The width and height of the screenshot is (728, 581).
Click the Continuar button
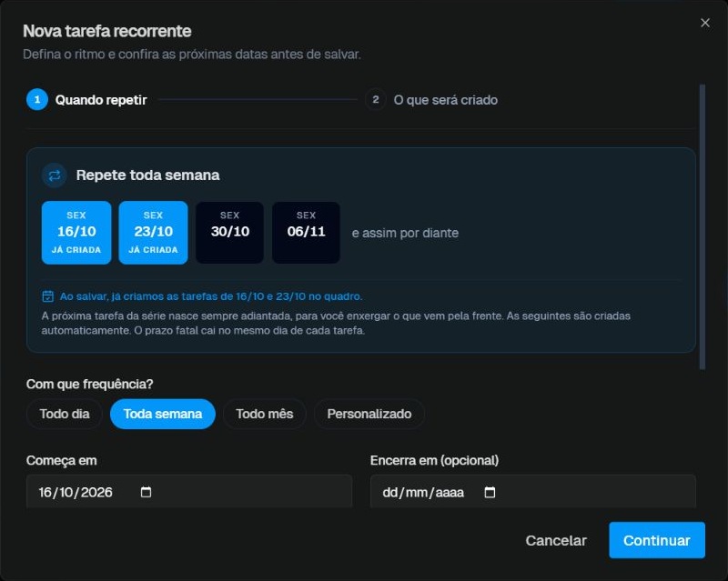[x=657, y=540]
